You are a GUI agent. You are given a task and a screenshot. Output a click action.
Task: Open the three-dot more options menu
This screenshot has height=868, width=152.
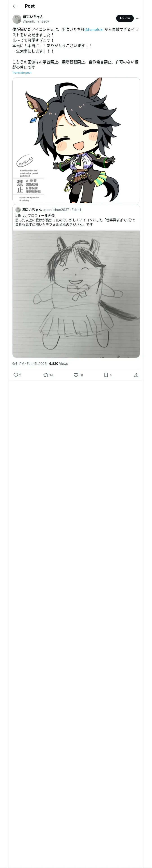pos(138,18)
